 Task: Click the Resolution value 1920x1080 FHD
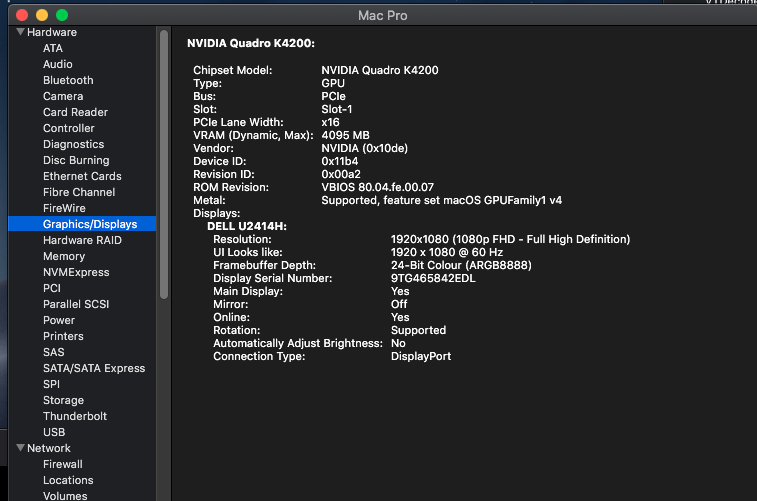pos(510,239)
